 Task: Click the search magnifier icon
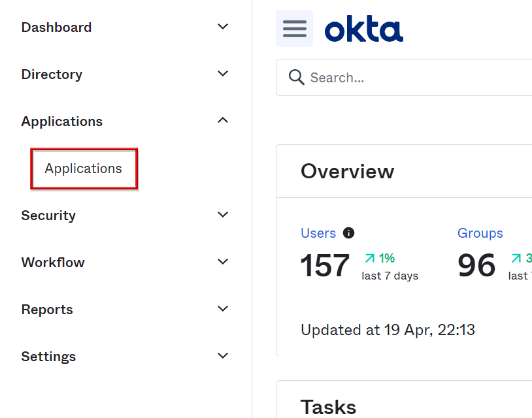(x=297, y=78)
